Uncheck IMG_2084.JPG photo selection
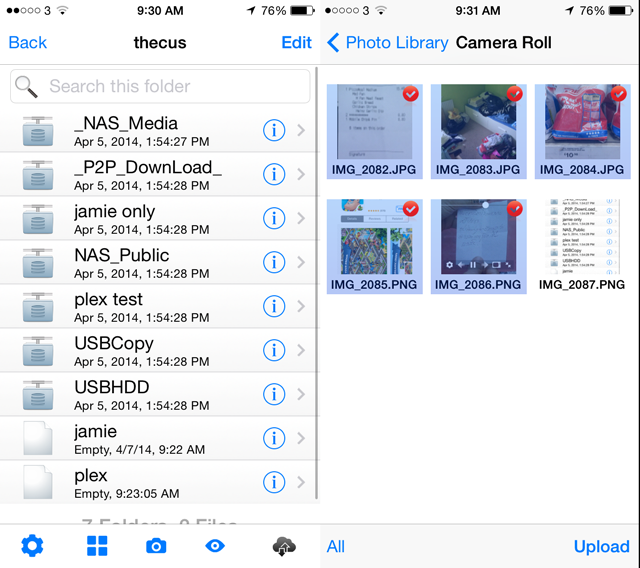 tap(618, 94)
